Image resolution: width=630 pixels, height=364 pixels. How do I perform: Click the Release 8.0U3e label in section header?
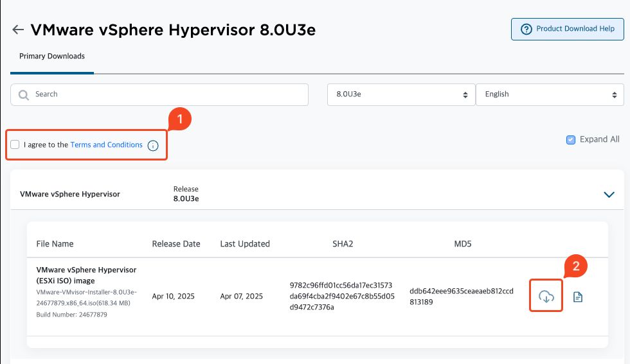[186, 194]
